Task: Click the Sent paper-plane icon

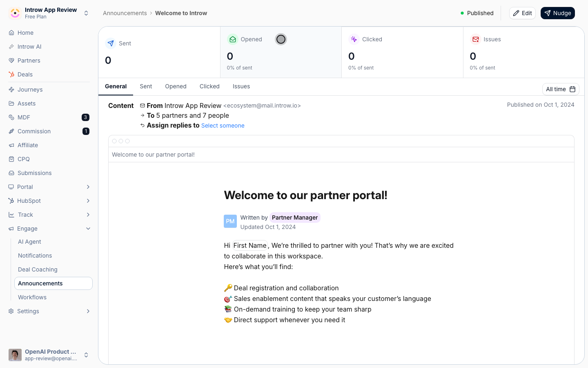Action: pyautogui.click(x=111, y=43)
